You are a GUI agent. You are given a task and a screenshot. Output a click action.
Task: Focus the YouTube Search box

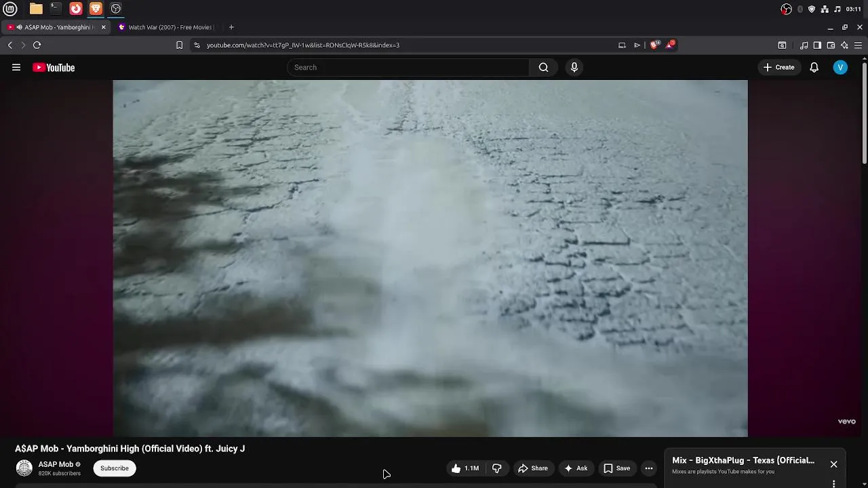(x=408, y=67)
